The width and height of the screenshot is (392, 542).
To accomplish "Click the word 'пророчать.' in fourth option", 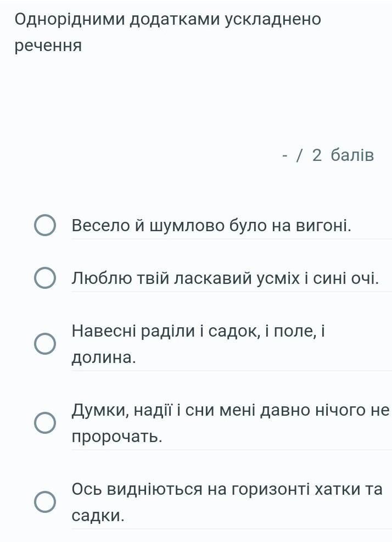I will tap(117, 437).
